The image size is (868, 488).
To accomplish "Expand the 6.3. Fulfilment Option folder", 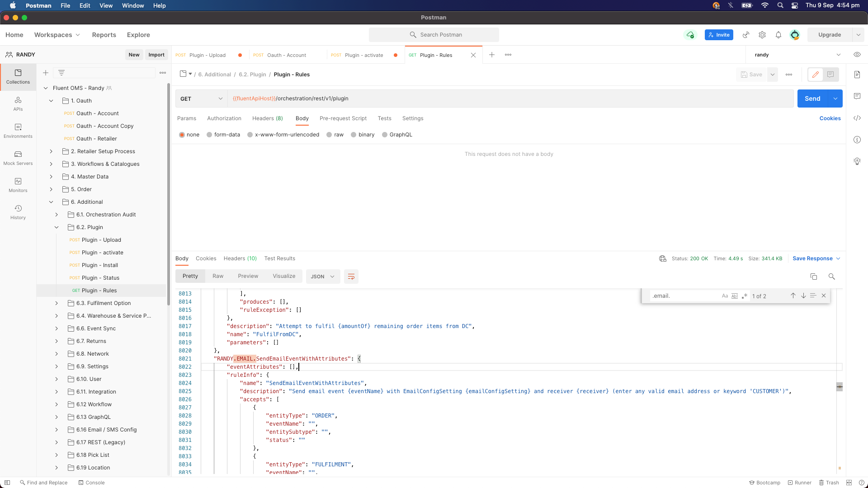I will click(57, 303).
